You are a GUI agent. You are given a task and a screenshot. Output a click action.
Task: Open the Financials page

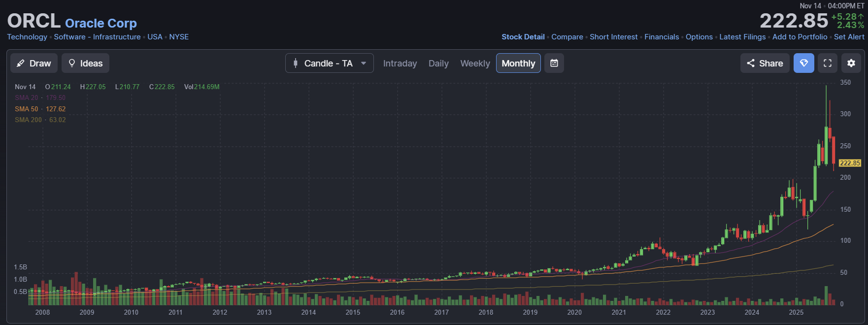point(662,37)
